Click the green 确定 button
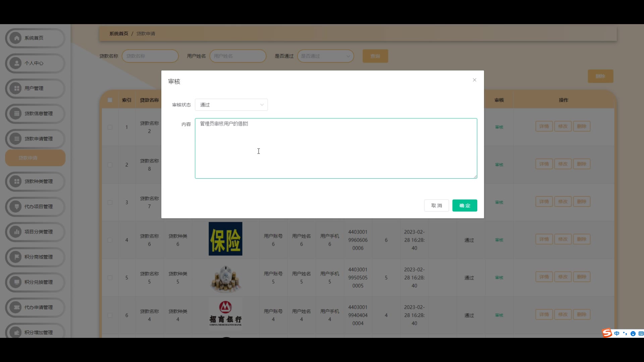The image size is (644, 362). (x=465, y=205)
